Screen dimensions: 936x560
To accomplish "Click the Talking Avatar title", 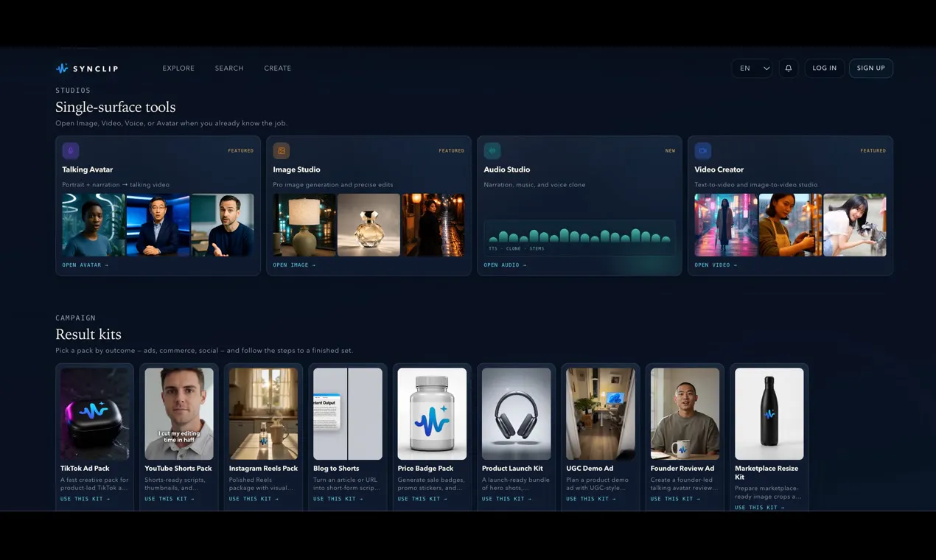I will (88, 169).
